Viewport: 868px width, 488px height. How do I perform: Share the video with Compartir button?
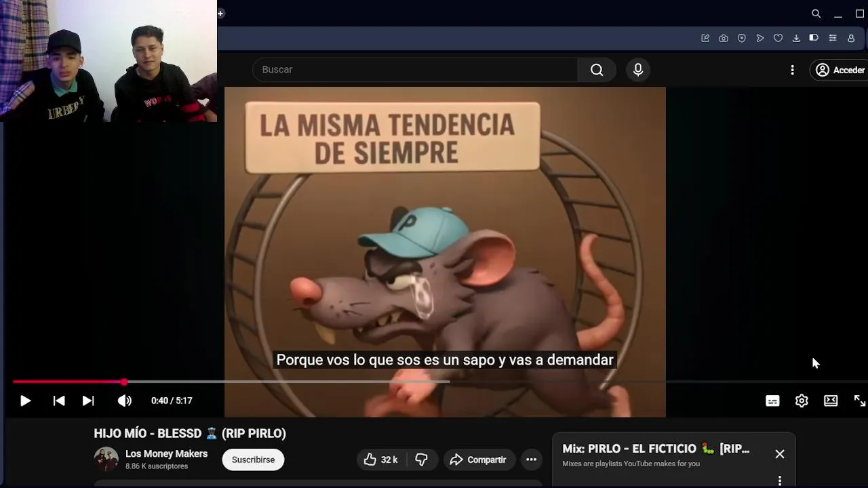pyautogui.click(x=479, y=460)
